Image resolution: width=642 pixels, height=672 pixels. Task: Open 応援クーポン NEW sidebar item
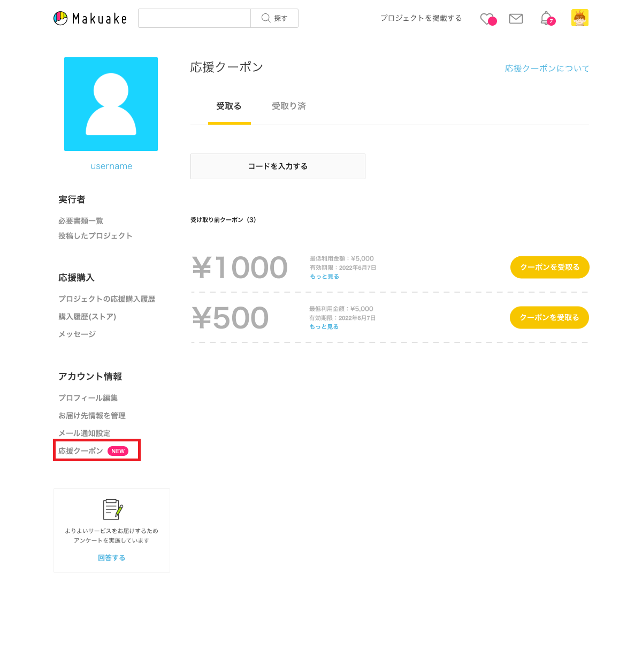94,451
